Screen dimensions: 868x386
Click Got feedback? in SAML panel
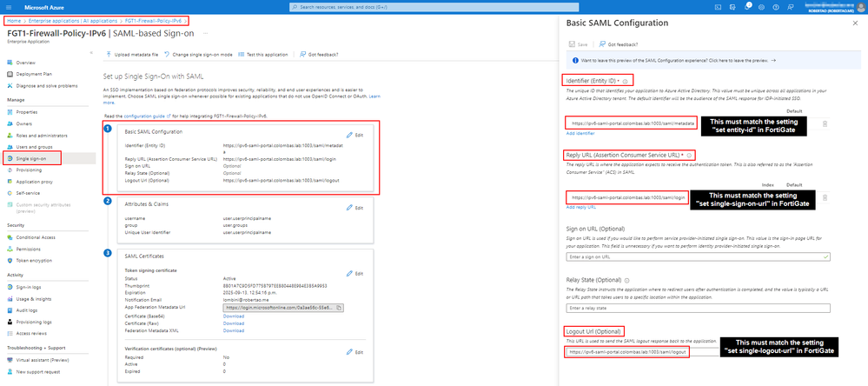tap(618, 44)
